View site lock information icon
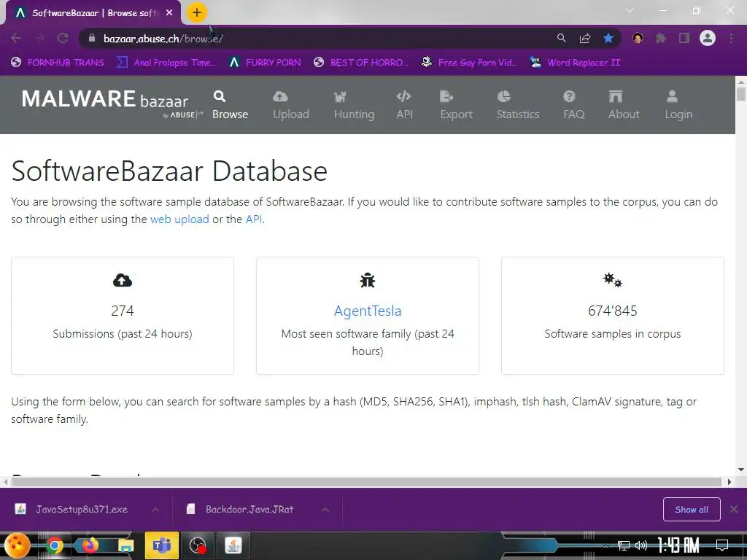The height and width of the screenshot is (560, 747). [x=92, y=38]
